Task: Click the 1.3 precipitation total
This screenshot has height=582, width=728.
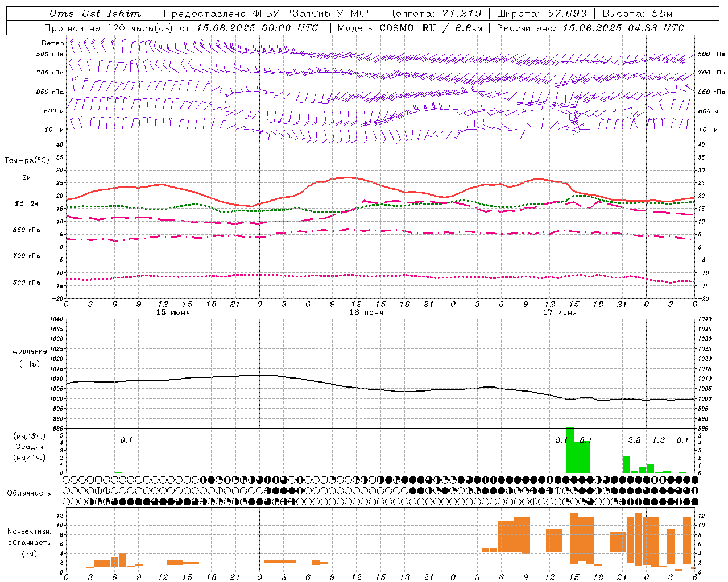Action: pos(659,440)
